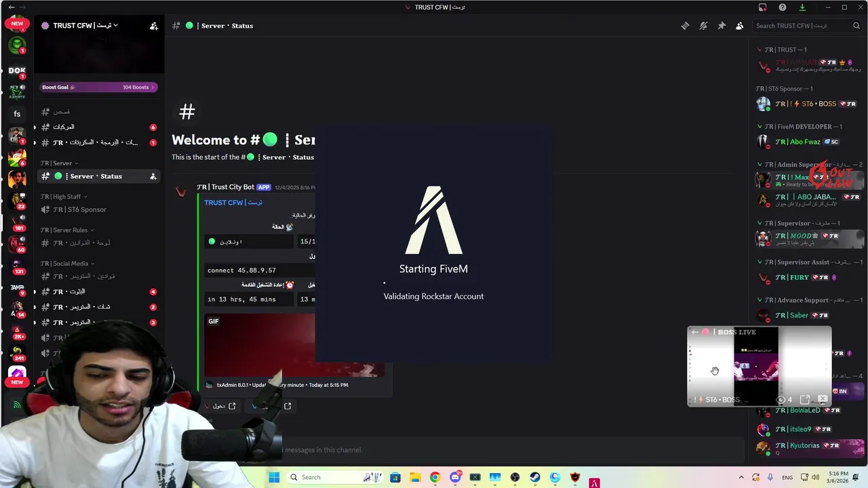The image size is (868, 488).
Task: Close the BOSS LIVE stream preview
Action: (x=823, y=400)
